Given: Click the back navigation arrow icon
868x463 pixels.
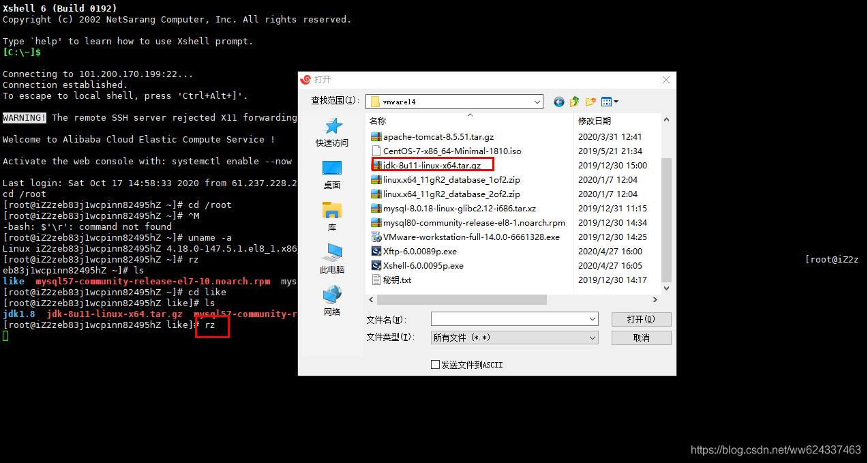Looking at the screenshot, I should 558,101.
